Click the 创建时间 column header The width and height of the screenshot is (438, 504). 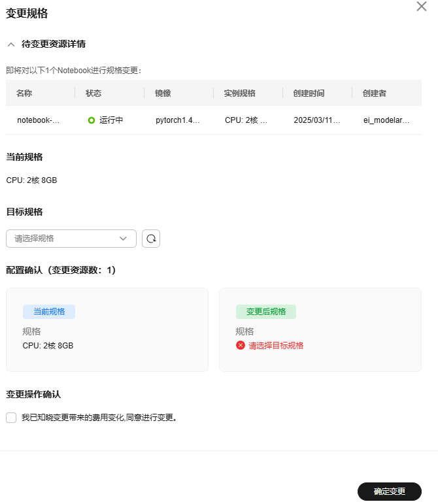click(309, 93)
